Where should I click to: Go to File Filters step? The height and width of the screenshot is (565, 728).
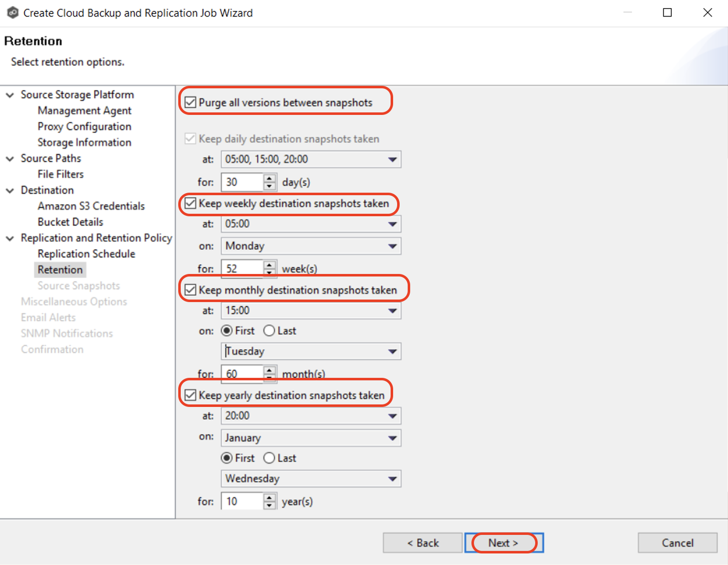(61, 174)
